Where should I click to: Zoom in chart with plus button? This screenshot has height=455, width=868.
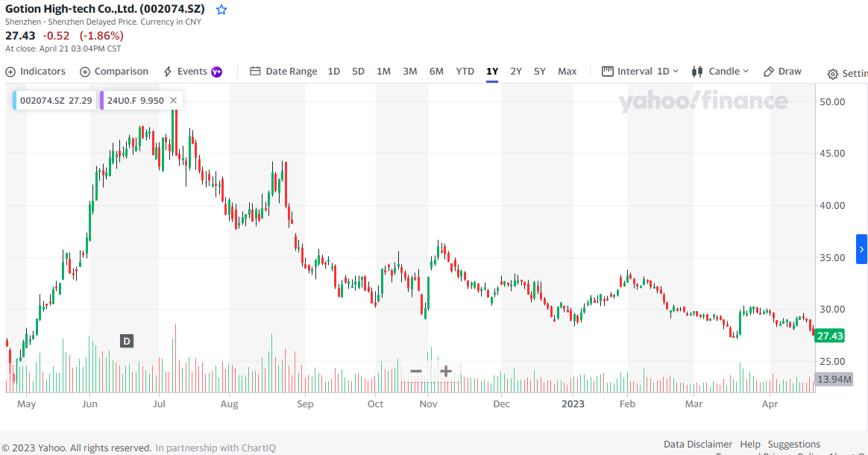(x=446, y=371)
